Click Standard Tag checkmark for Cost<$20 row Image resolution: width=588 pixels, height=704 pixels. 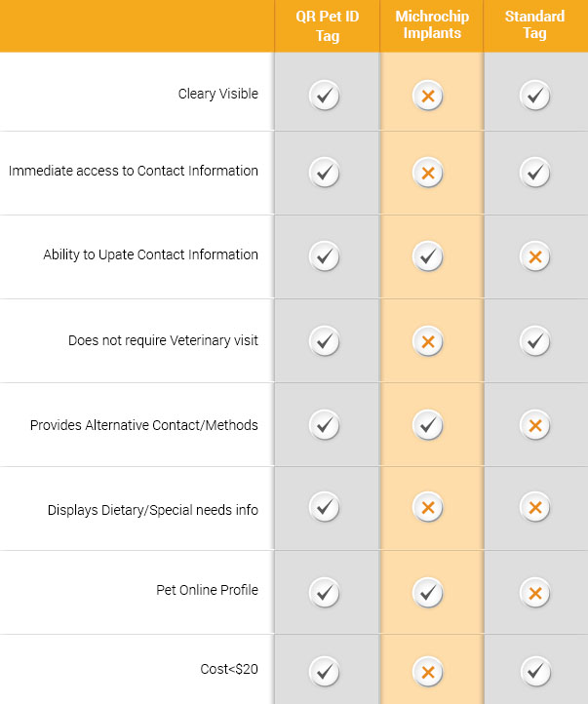point(534,671)
